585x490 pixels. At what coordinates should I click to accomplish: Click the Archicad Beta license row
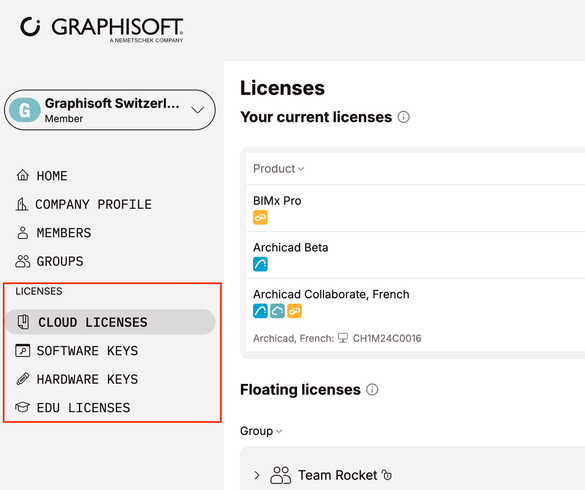tap(416, 255)
